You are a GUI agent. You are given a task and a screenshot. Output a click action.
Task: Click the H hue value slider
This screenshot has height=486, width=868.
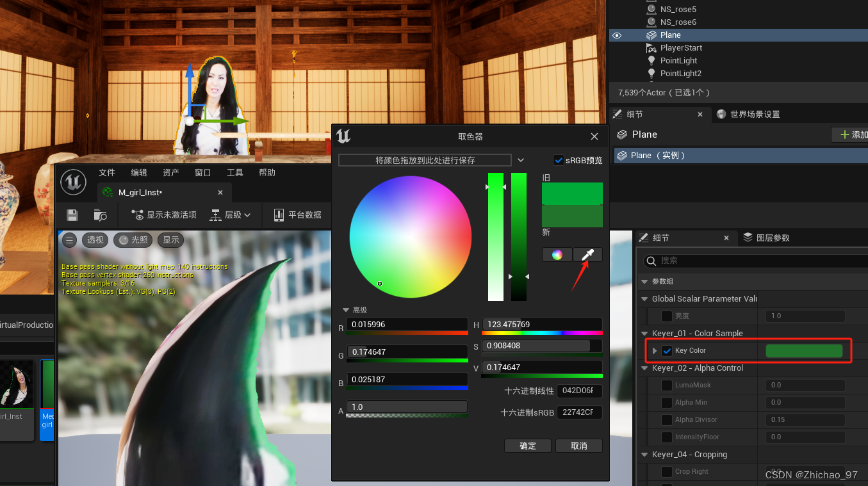point(542,325)
